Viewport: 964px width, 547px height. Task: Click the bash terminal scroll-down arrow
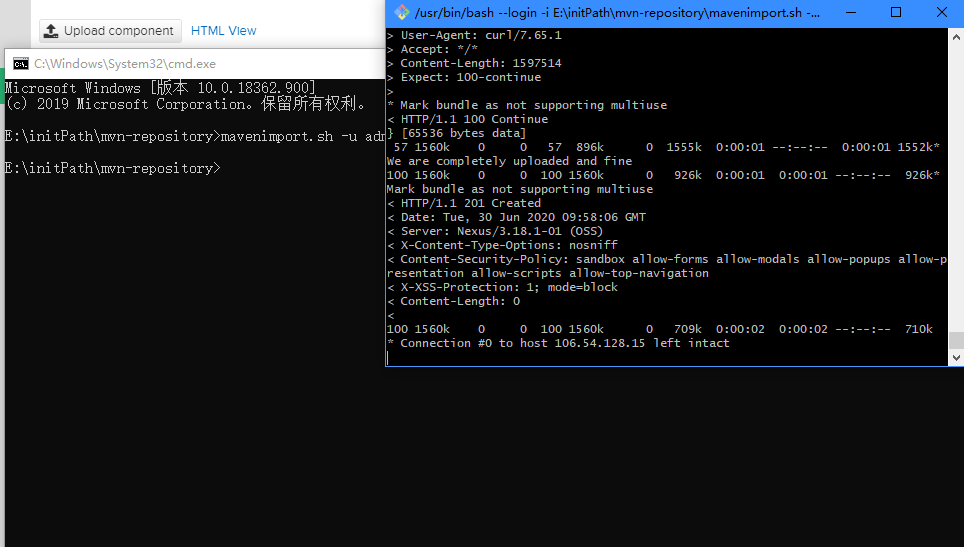coord(956,358)
